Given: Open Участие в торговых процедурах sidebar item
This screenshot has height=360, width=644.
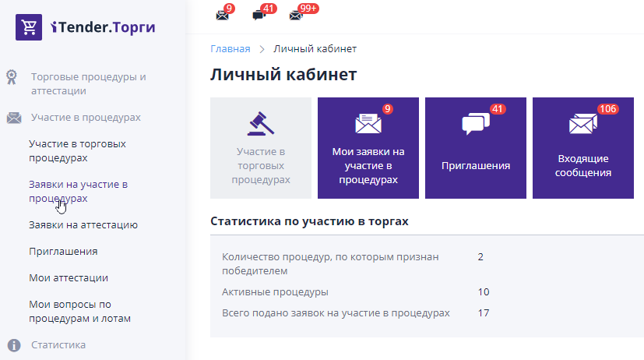Looking at the screenshot, I should [x=77, y=150].
